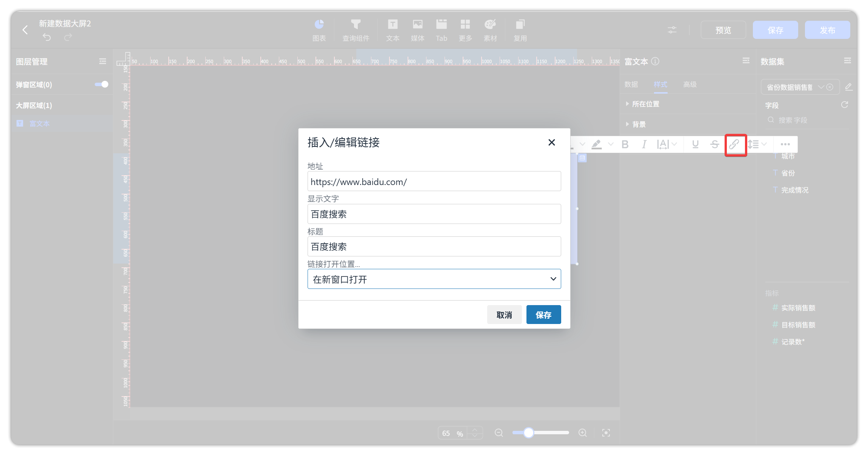Image resolution: width=868 pixels, height=452 pixels.
Task: Collapse the 数据集 dataset panel
Action: 848,60
